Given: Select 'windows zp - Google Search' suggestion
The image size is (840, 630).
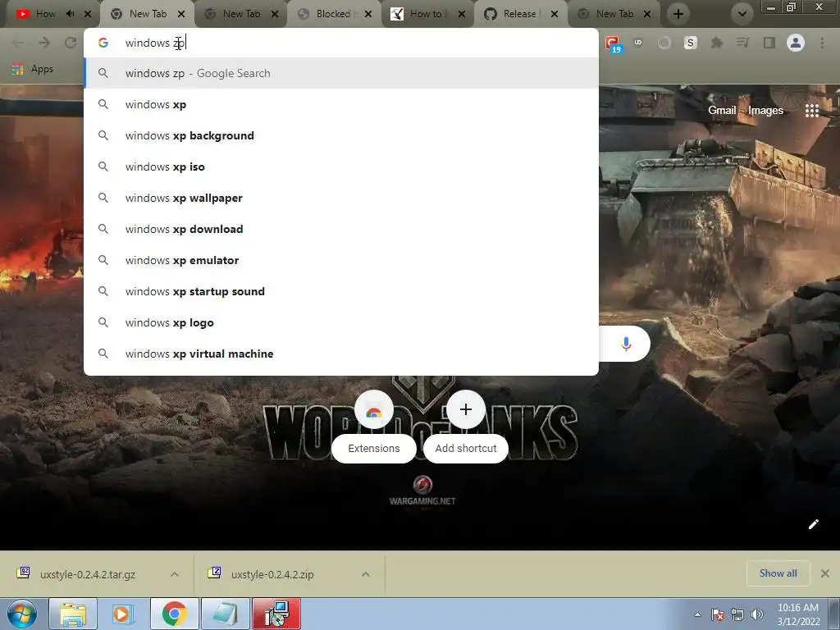Looking at the screenshot, I should (340, 73).
